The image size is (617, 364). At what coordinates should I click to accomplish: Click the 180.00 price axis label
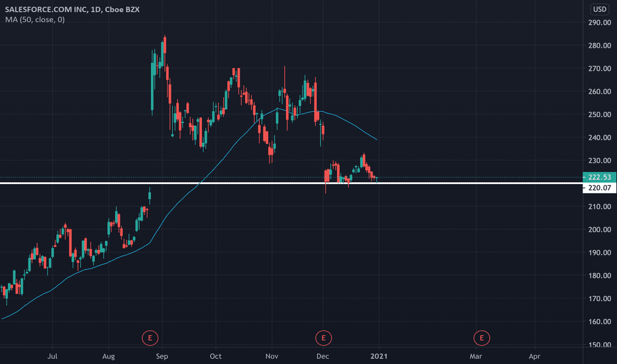click(600, 275)
